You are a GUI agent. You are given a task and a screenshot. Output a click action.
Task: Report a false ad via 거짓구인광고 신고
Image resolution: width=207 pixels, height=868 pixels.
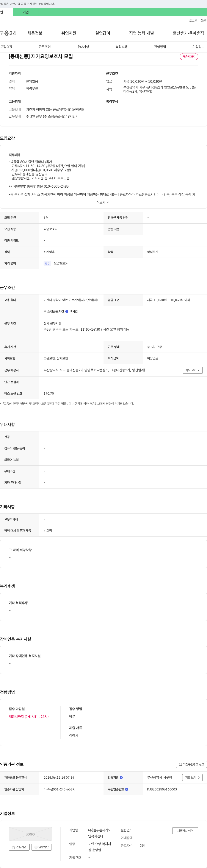tap(191, 764)
